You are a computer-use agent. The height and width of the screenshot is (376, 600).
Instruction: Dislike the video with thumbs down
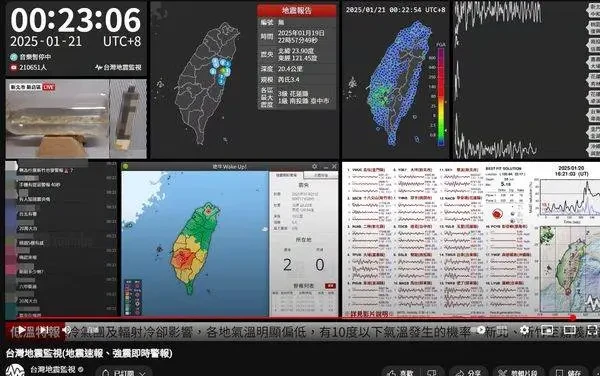[432, 373]
